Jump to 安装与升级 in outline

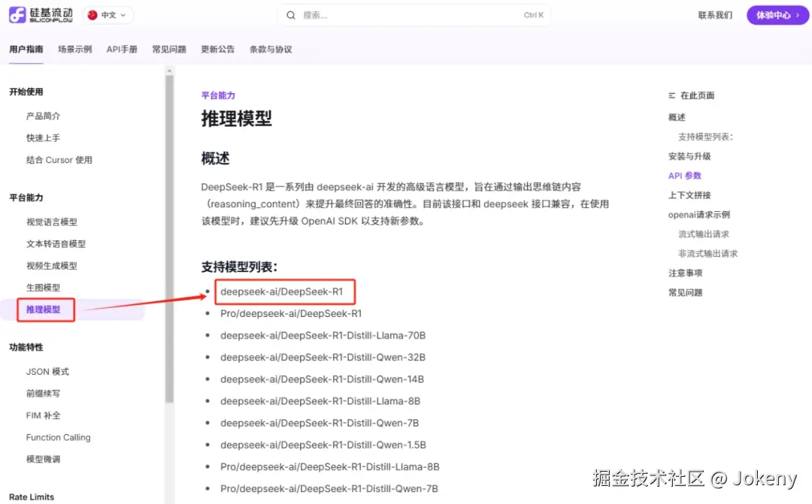[x=689, y=156]
